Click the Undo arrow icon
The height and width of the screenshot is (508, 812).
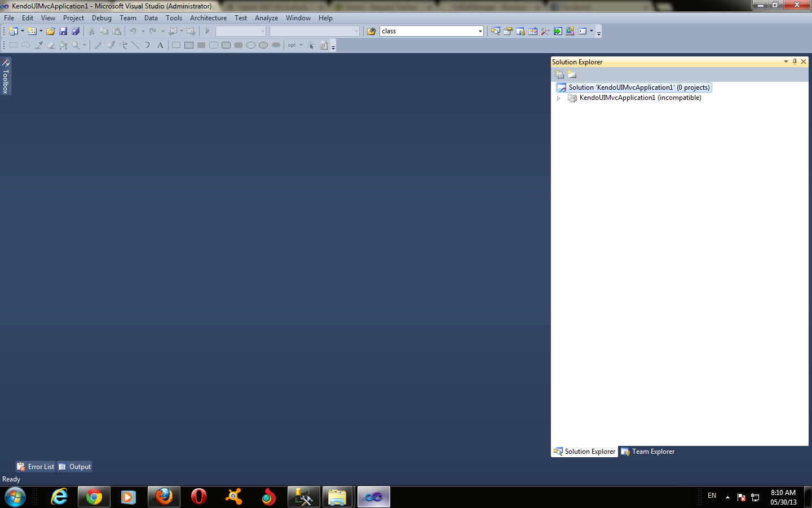(133, 31)
